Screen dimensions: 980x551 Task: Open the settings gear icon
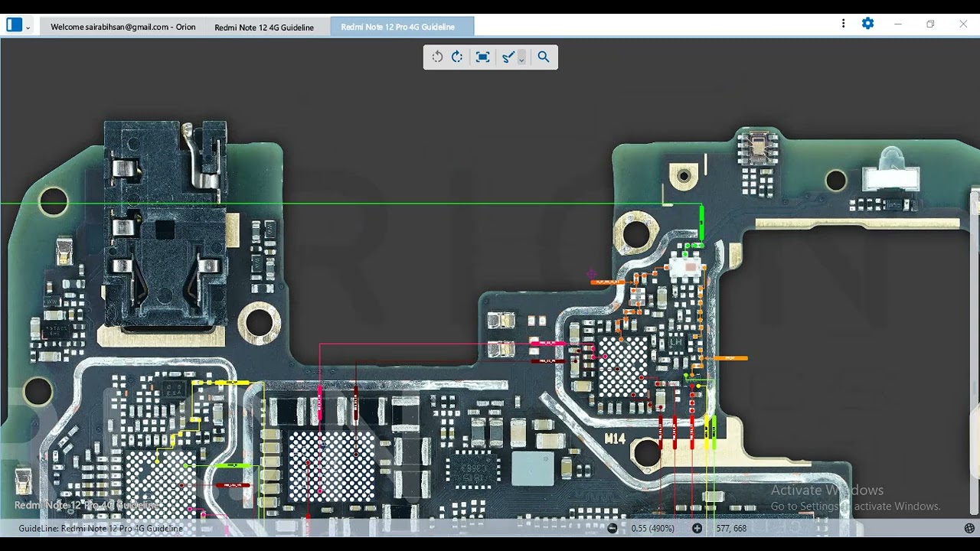pos(867,24)
